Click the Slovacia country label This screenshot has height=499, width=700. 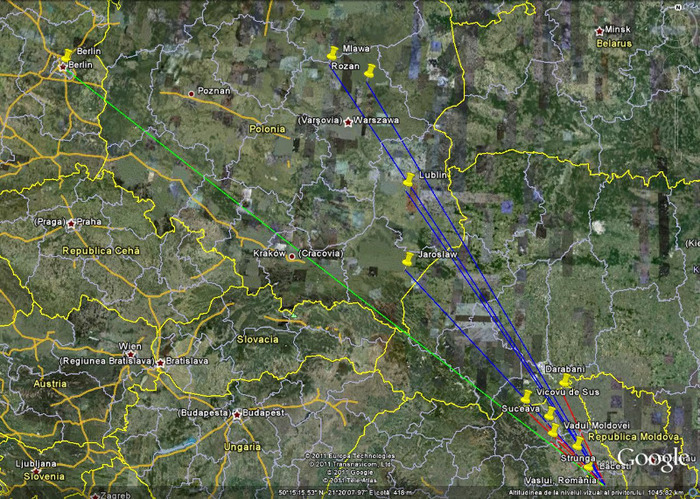point(257,340)
